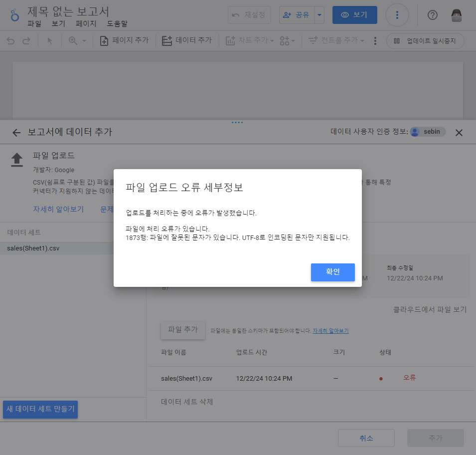Open header more options circle menu
476x455 pixels.
pyautogui.click(x=397, y=15)
